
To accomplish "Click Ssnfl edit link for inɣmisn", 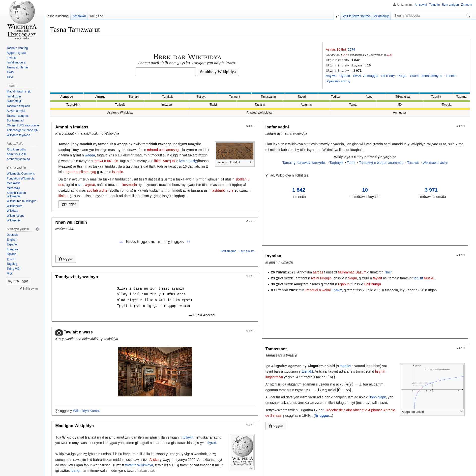I will [461, 255].
